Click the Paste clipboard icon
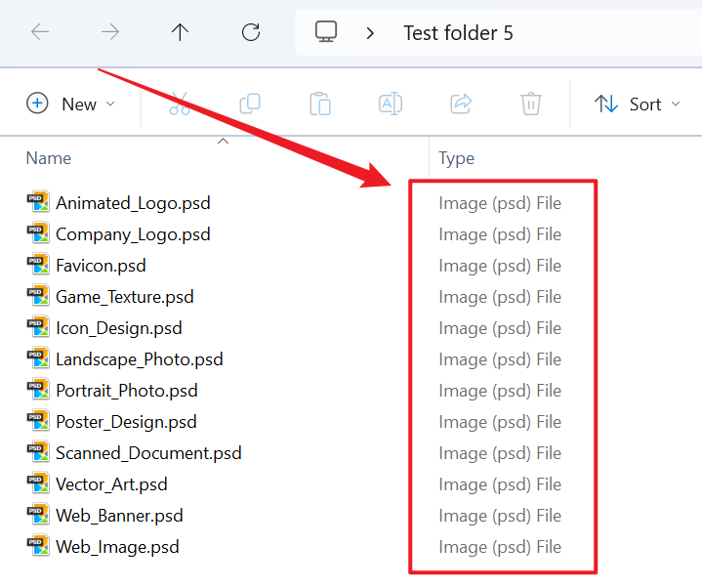The image size is (702, 588). click(320, 104)
